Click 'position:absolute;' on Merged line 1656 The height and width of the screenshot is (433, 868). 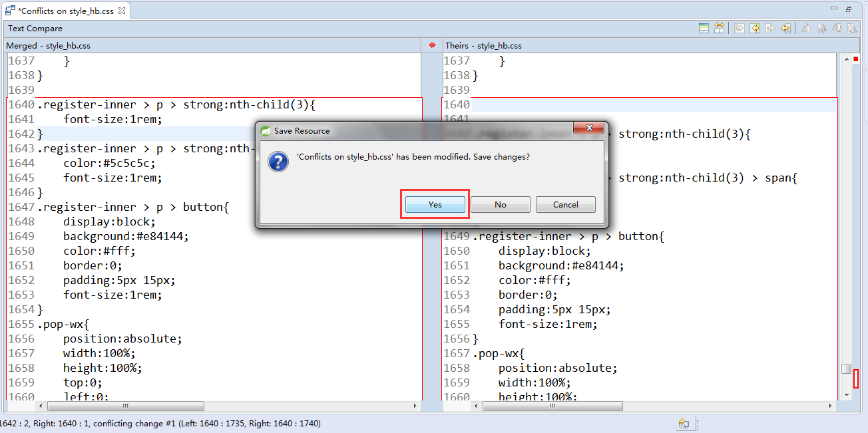(x=122, y=339)
